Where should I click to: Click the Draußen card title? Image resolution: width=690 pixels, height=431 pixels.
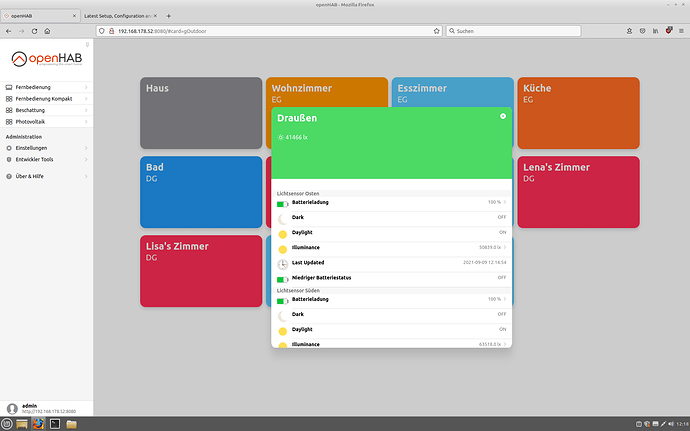tap(297, 118)
